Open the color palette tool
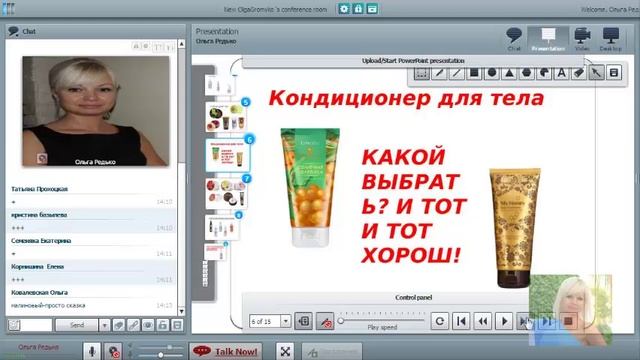 [544, 73]
